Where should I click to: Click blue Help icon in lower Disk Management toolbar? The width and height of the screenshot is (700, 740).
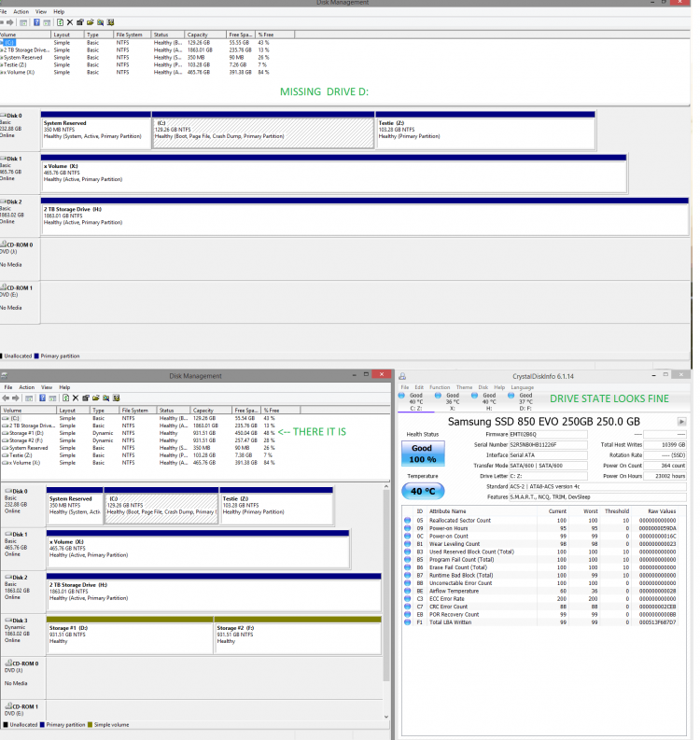pyautogui.click(x=42, y=398)
